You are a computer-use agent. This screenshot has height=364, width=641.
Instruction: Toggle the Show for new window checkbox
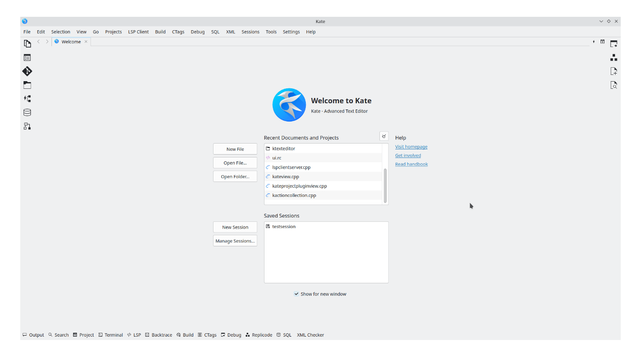[297, 293]
